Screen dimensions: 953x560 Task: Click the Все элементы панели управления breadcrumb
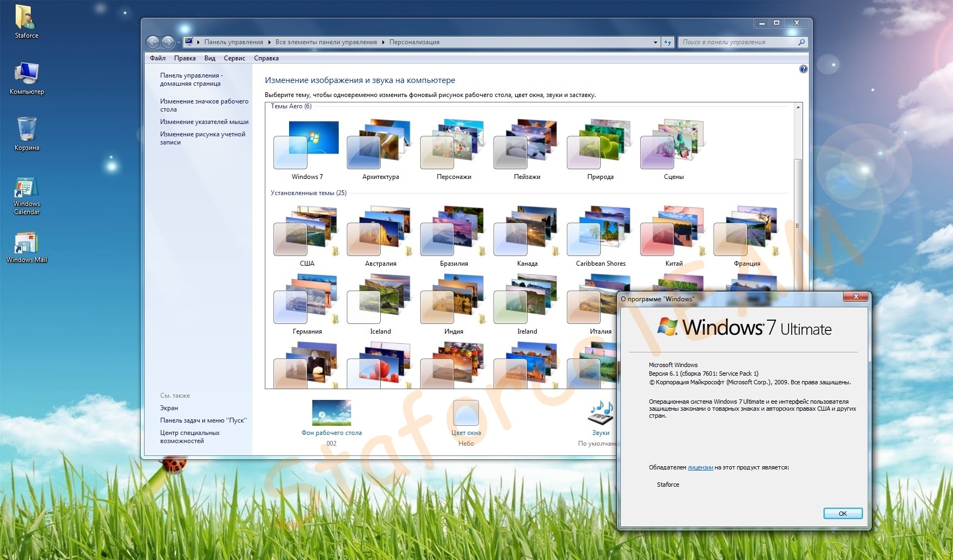326,42
